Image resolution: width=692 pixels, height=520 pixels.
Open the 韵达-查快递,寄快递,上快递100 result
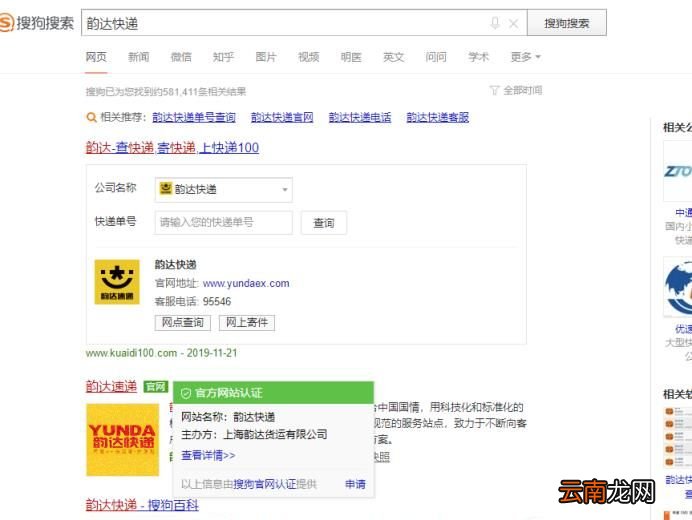pos(172,147)
